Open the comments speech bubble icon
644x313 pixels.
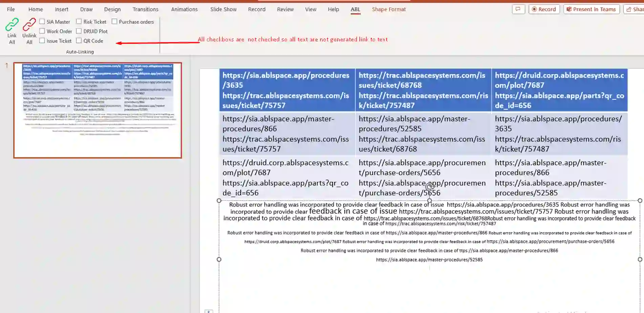[x=518, y=9]
